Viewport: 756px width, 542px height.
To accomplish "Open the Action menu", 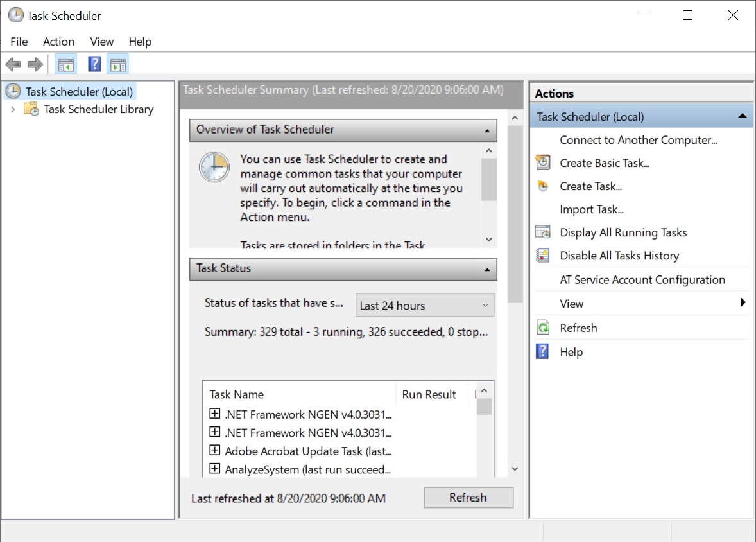I will coord(59,42).
